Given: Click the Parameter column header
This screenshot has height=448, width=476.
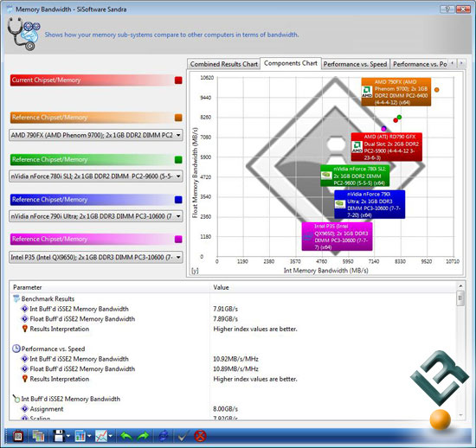Looking at the screenshot, I should point(110,287).
